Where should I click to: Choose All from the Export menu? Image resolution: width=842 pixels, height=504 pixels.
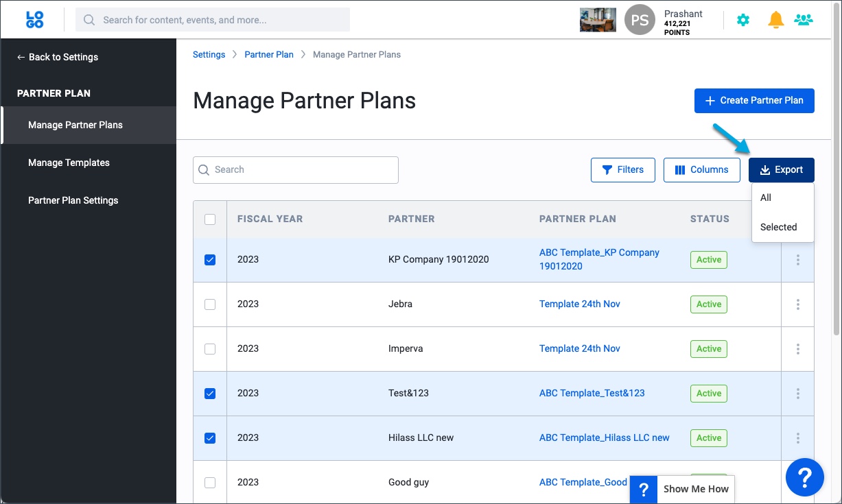(782, 197)
